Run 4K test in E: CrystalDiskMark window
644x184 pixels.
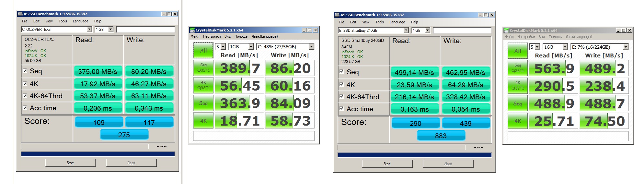[x=517, y=121]
